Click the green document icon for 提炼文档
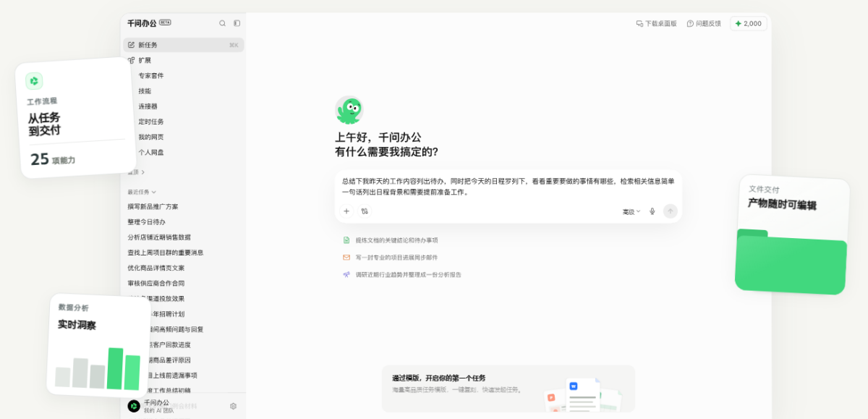Viewport: 868px width, 419px height. (x=346, y=240)
